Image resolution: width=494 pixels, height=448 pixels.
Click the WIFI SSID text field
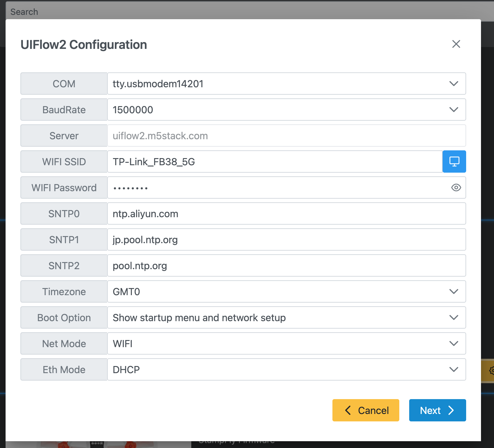[275, 162]
